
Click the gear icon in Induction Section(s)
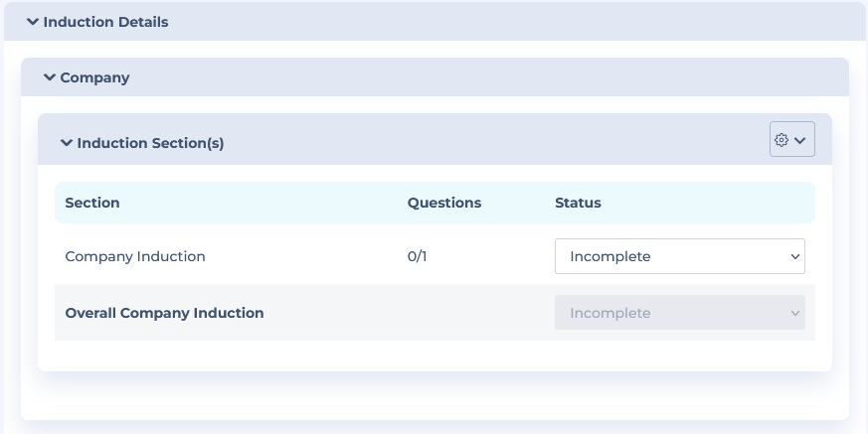point(781,140)
